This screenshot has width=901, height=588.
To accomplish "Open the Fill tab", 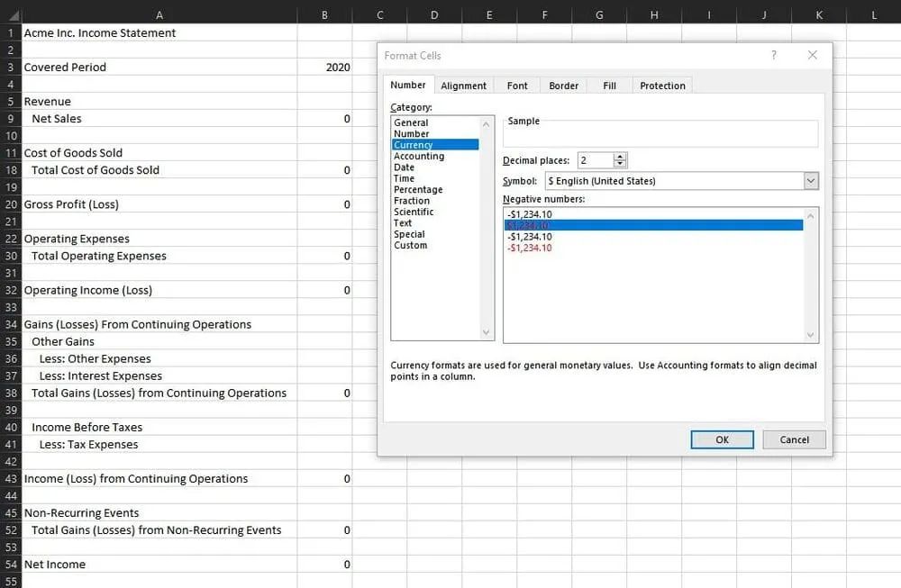I will pyautogui.click(x=609, y=85).
